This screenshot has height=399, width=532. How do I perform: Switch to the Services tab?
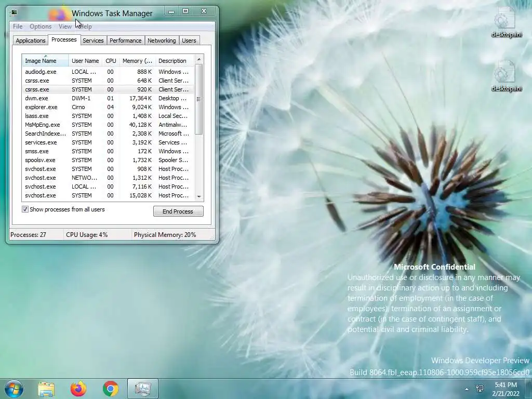[x=94, y=41]
